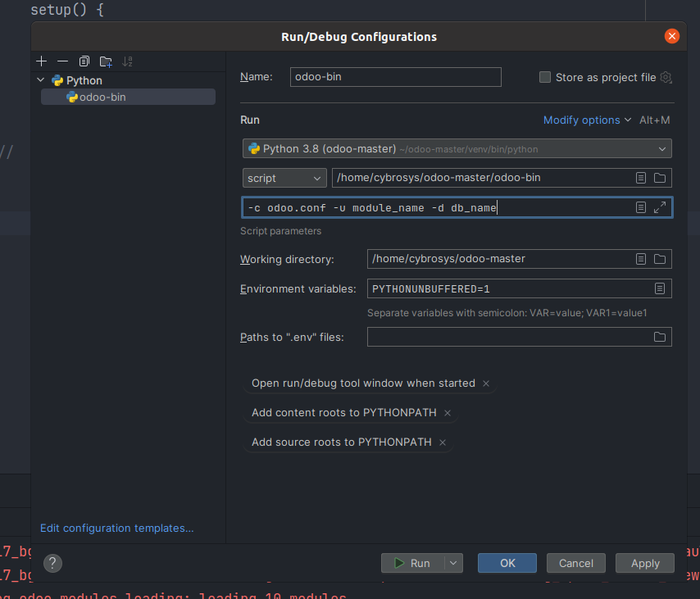Open Modify options menu

[x=587, y=120]
